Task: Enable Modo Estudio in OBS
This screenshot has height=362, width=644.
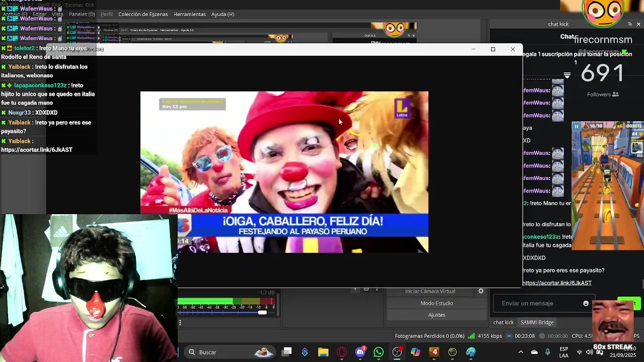Action: pos(437,303)
